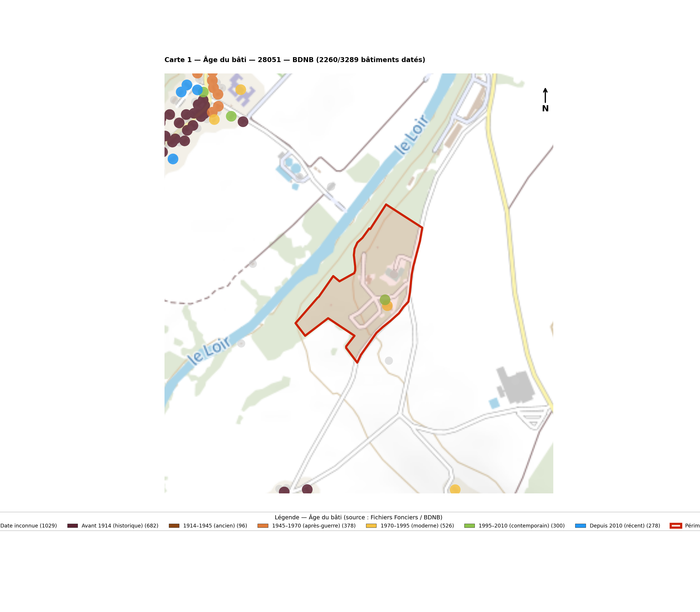This screenshot has width=700, height=612.
Task: Click the '1970–1995 (moderne)' yellow swatch
Action: (x=371, y=526)
